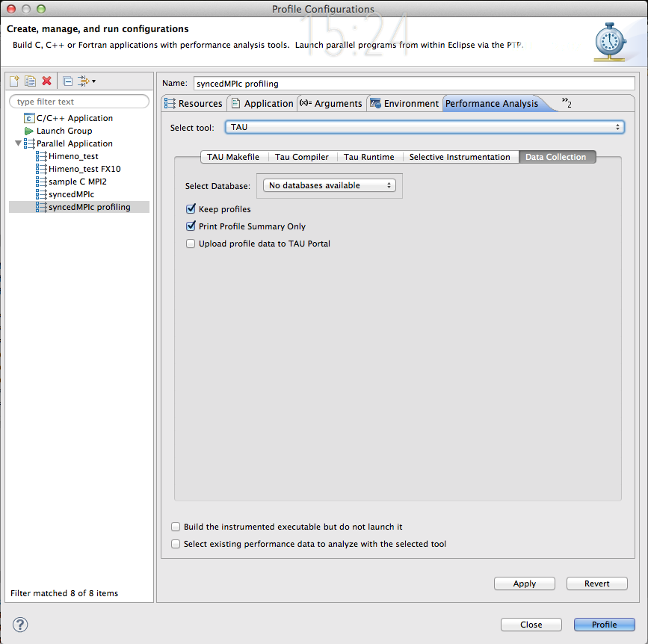Screen dimensions: 648x644
Task: Click the Name input field
Action: [x=414, y=84]
